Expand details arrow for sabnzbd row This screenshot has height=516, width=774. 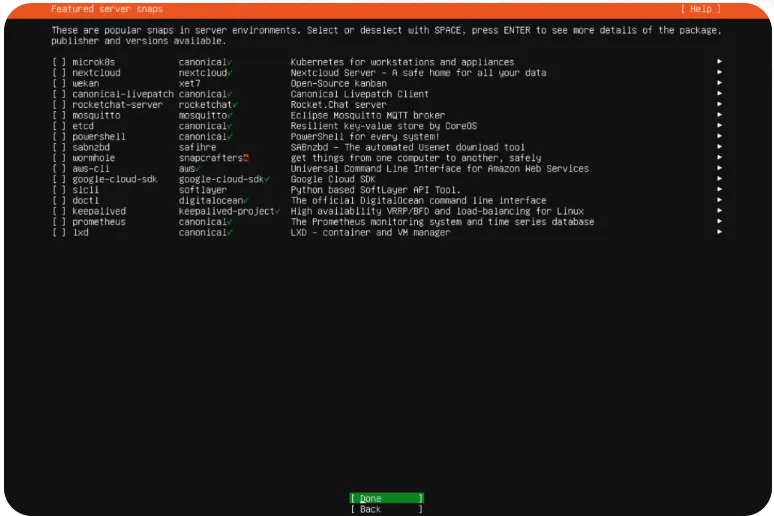tap(719, 147)
